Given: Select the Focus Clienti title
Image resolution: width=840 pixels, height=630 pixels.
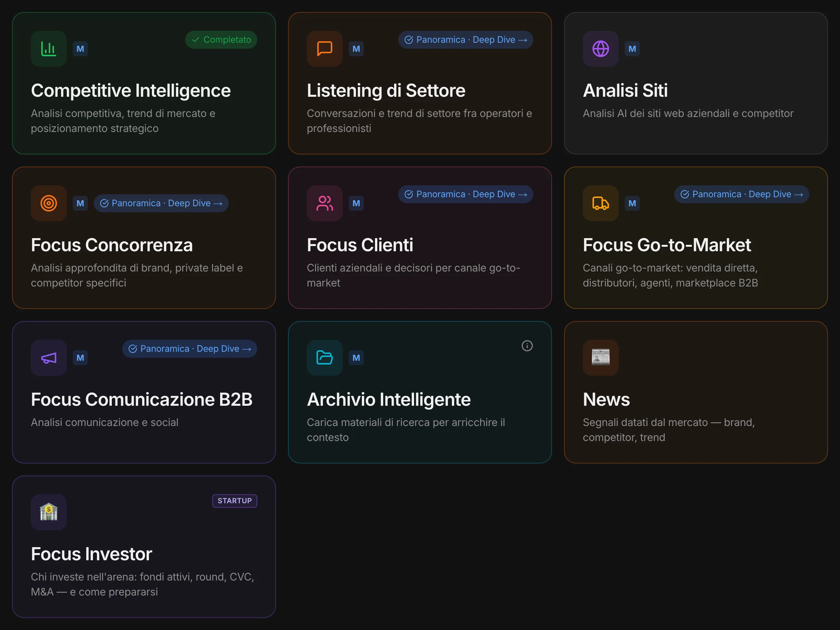Looking at the screenshot, I should [x=360, y=245].
